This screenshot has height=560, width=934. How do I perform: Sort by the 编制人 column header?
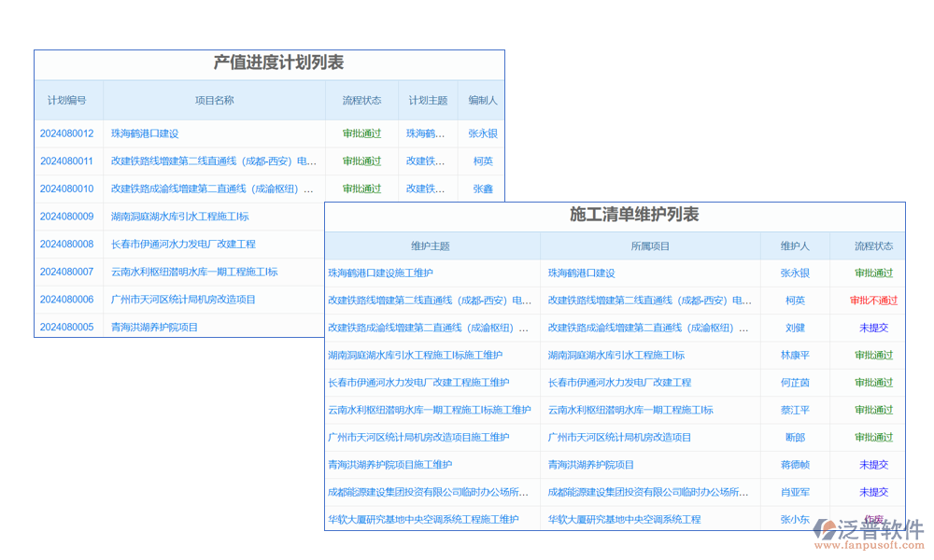pos(483,100)
